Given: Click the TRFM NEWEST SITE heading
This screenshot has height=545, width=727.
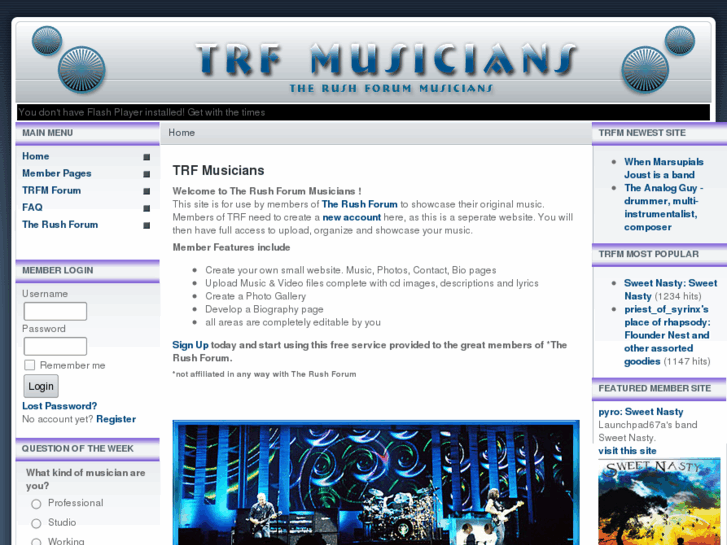Looking at the screenshot, I should [642, 133].
